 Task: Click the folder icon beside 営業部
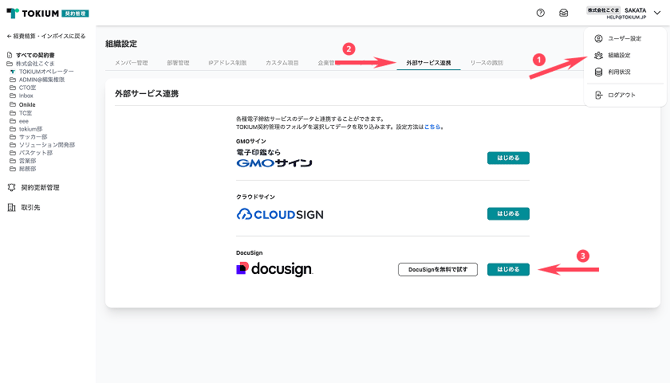point(12,161)
